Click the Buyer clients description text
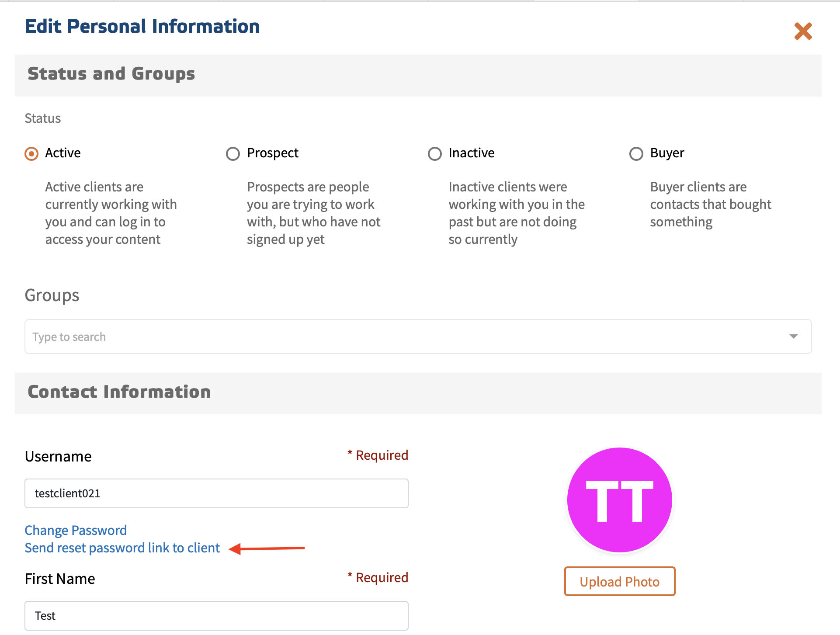The width and height of the screenshot is (840, 635). click(710, 205)
